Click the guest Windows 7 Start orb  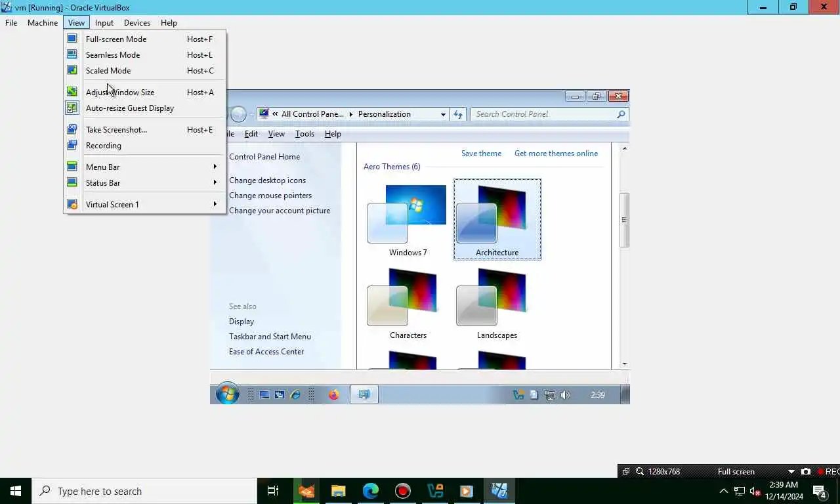[228, 394]
